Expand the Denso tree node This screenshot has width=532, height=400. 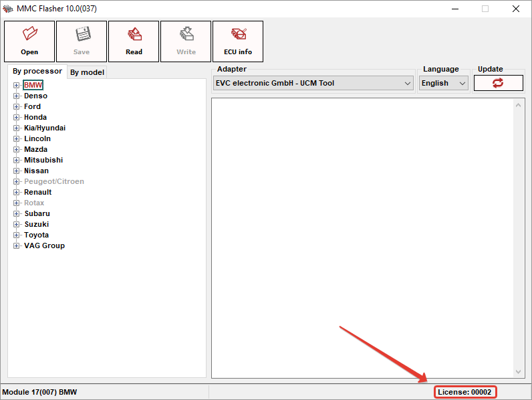tap(16, 96)
